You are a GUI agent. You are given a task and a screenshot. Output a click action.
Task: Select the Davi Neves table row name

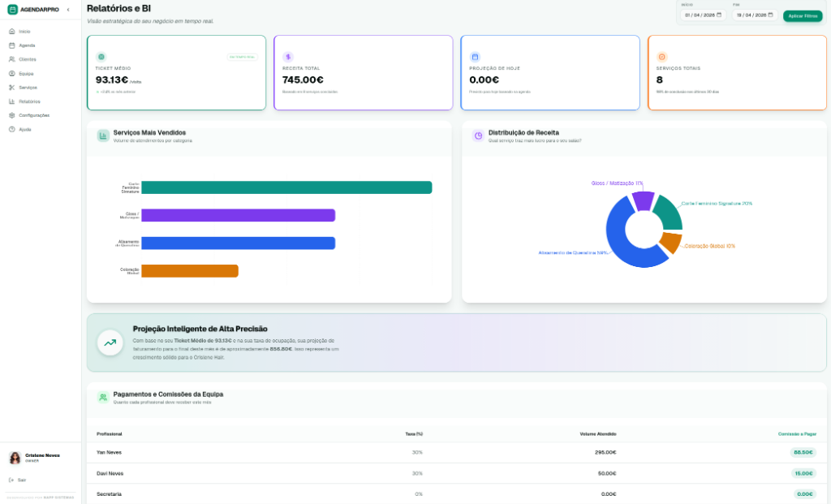pyautogui.click(x=110, y=473)
